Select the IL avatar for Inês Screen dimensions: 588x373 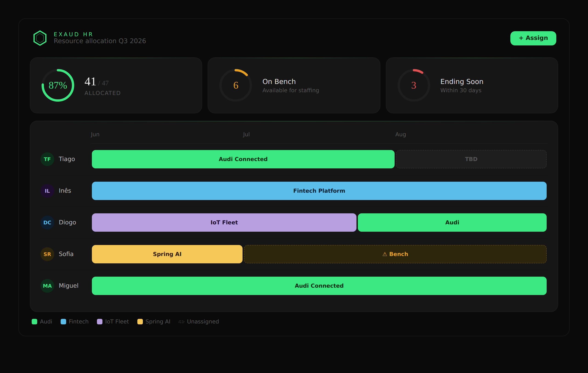(47, 191)
